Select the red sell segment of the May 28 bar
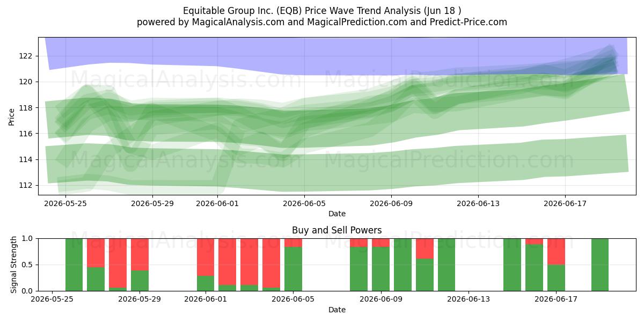This screenshot has height=322, width=644. (118, 263)
